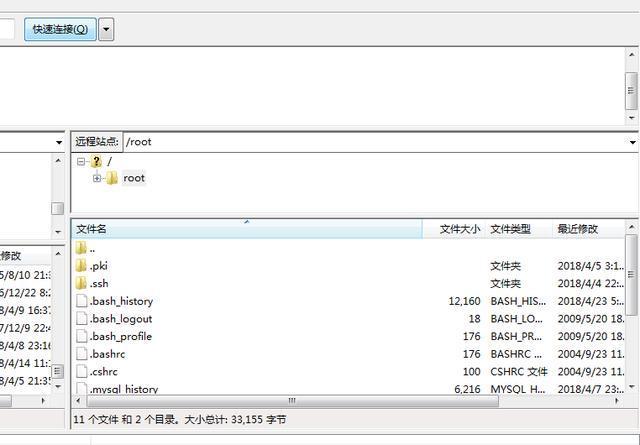Click the message log vertical scrollbar thumb
The width and height of the screenshot is (640, 445).
click(631, 91)
